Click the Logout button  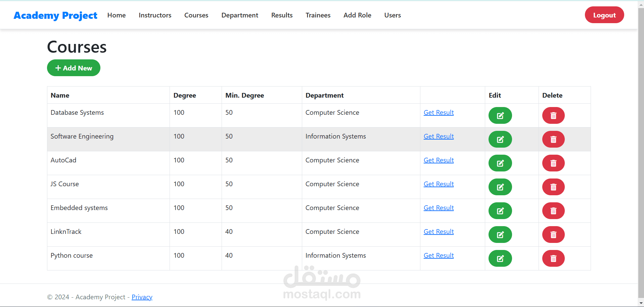[x=604, y=15]
